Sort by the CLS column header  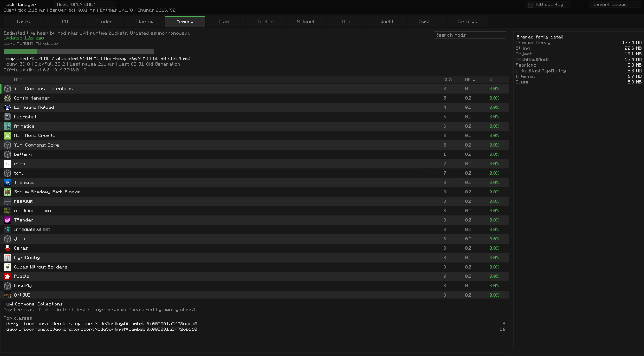point(447,80)
